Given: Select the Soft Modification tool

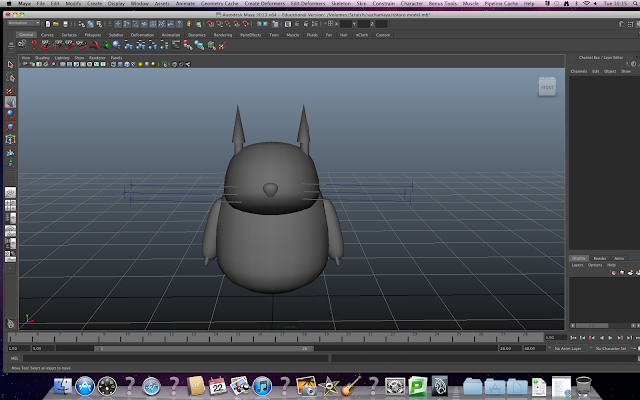Looking at the screenshot, I should pos(10,152).
